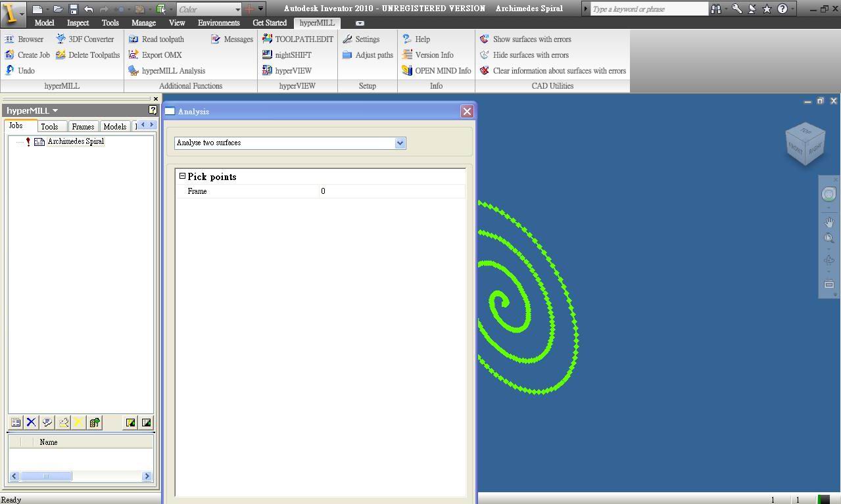Screen dimensions: 841x504
Task: Click the question mark help icon
Action: [782, 9]
